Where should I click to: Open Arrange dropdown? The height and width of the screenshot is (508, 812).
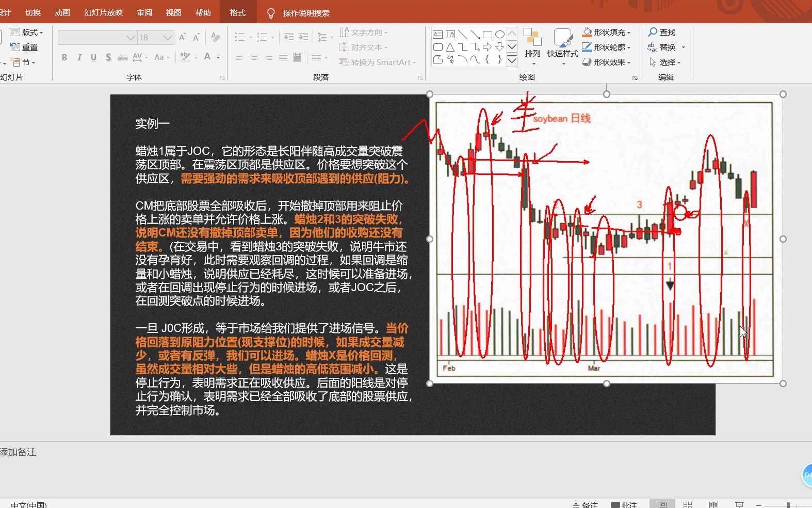tap(532, 47)
